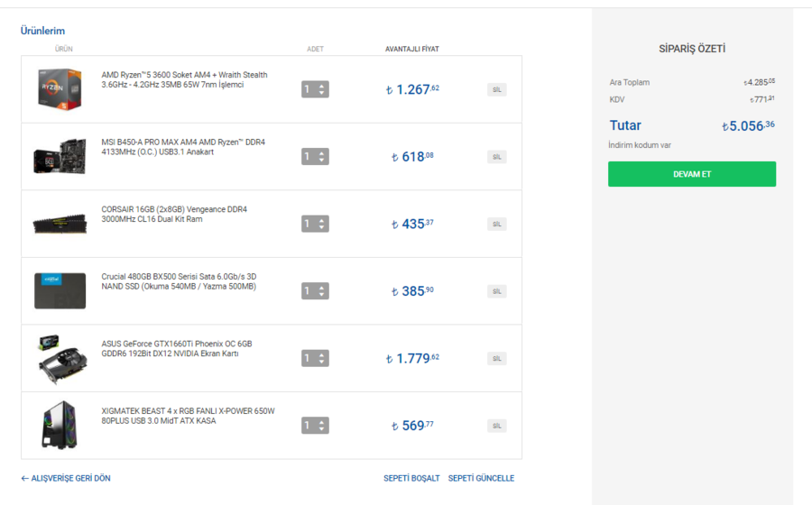
Task: Remove the XIGMATEK case with SİL button
Action: coord(496,426)
